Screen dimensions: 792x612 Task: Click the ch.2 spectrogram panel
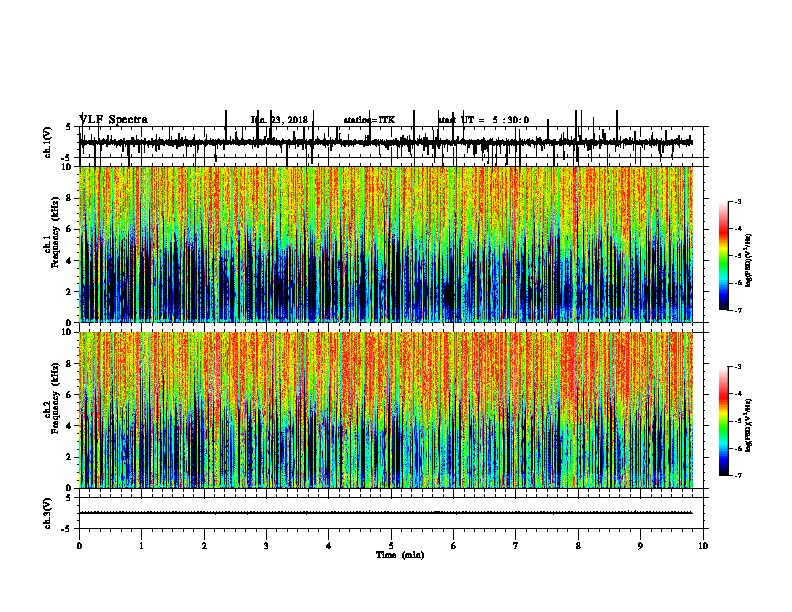(x=386, y=410)
